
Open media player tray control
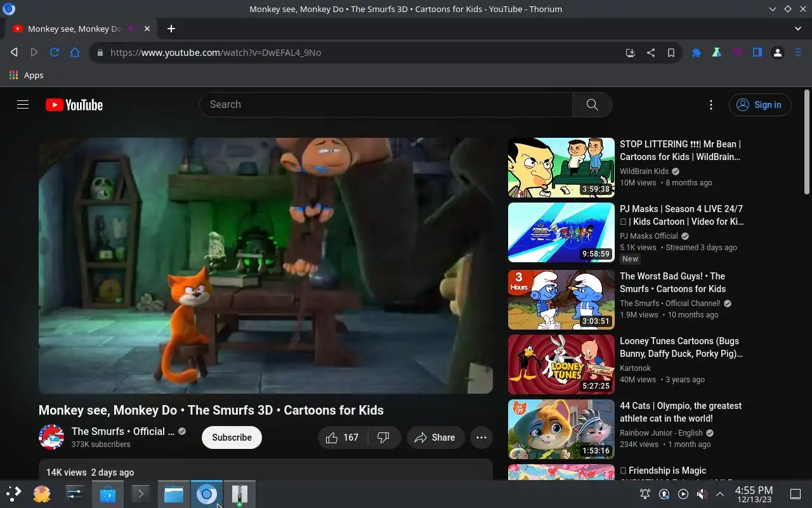(x=683, y=494)
